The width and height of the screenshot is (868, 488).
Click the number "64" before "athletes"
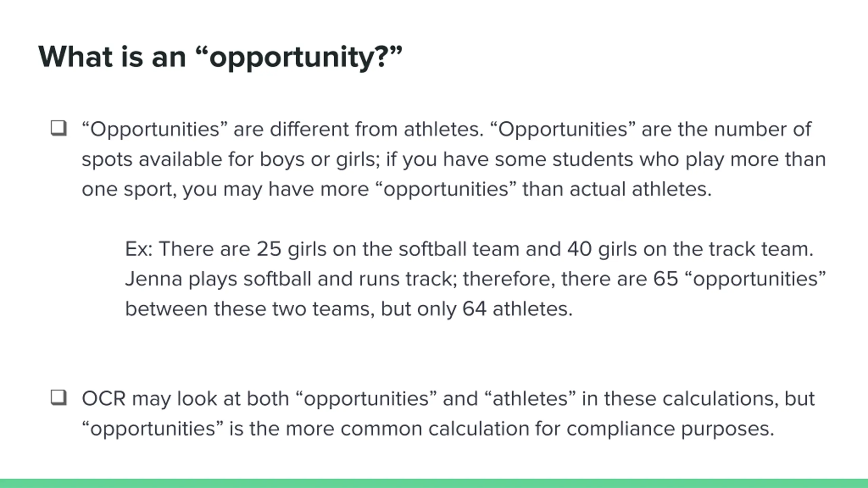(474, 309)
